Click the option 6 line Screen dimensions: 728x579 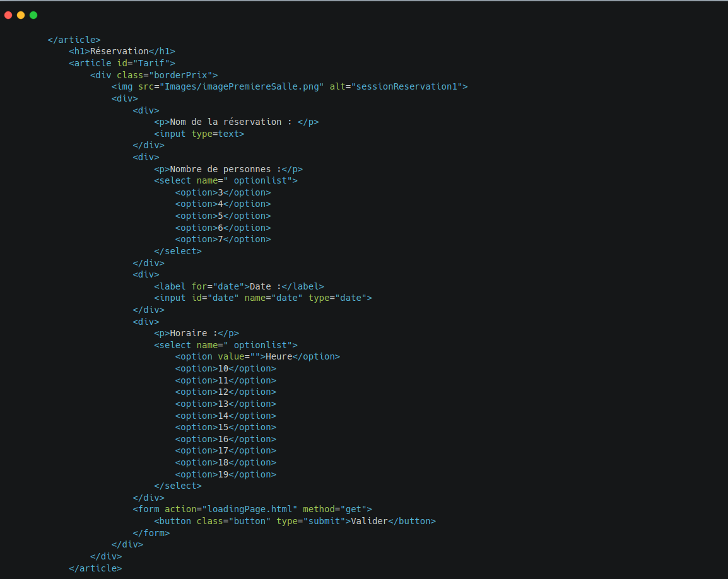pos(223,228)
